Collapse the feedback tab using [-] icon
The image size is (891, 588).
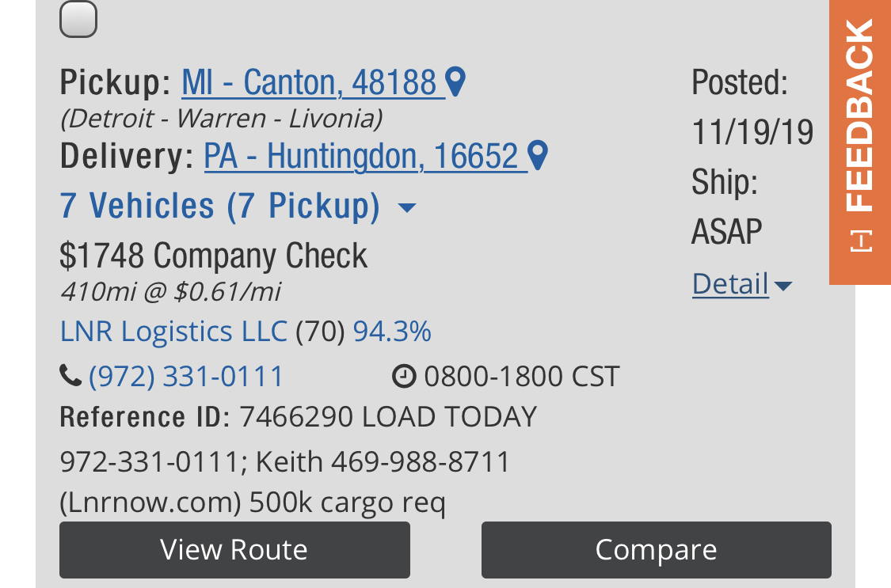(861, 241)
